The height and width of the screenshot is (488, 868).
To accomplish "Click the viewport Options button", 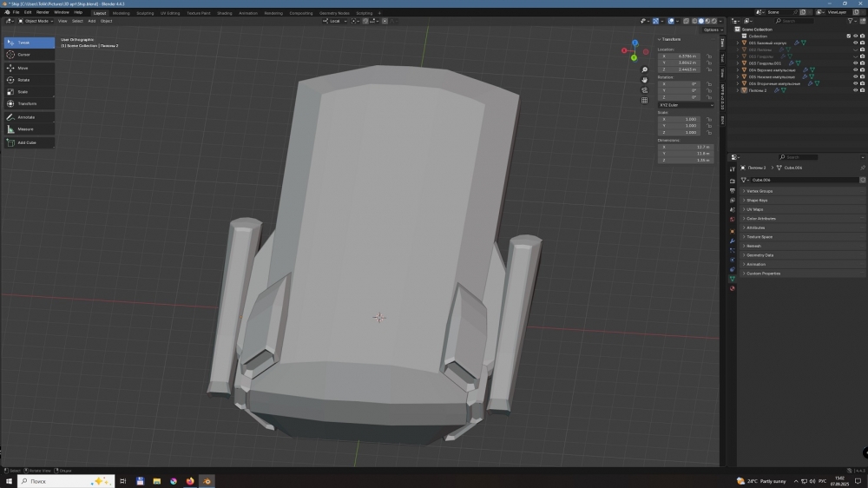I will click(x=712, y=30).
